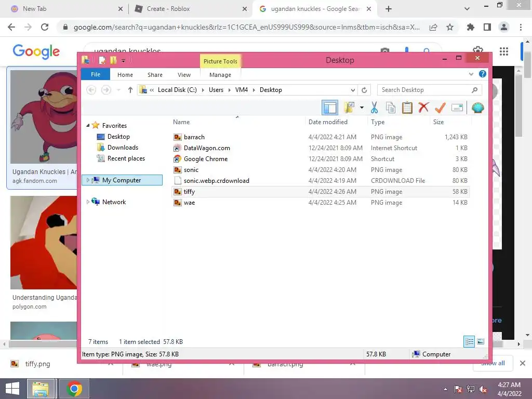Viewport: 532px width, 399px height.
Task: Open the folder options toolbar icon
Action: click(349, 108)
